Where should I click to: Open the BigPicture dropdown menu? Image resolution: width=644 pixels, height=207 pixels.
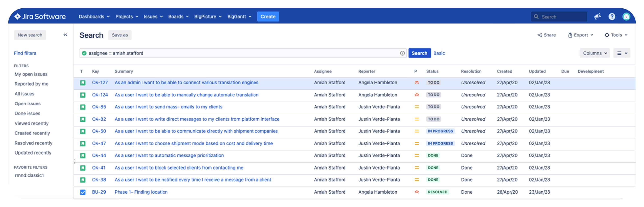[208, 17]
